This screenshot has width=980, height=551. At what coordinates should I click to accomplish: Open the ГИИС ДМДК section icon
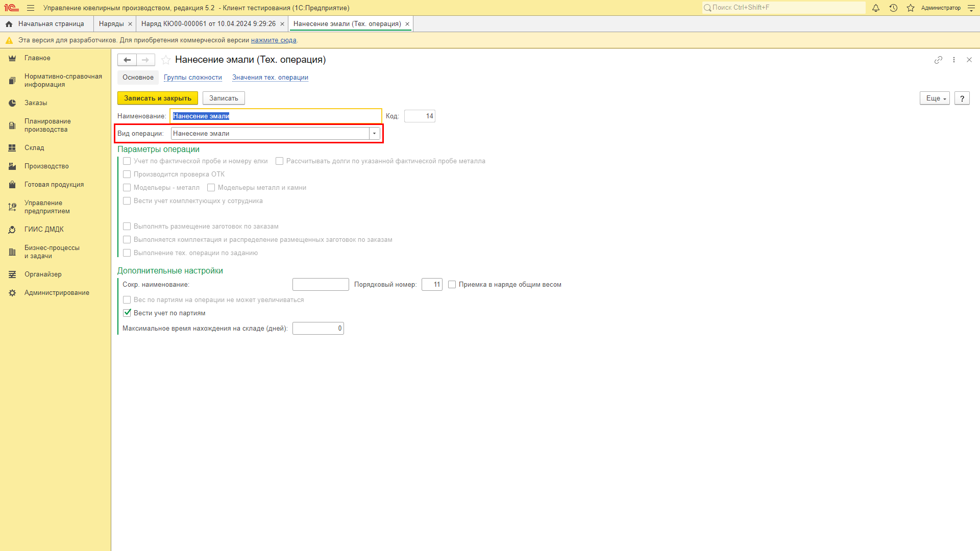[x=12, y=230]
